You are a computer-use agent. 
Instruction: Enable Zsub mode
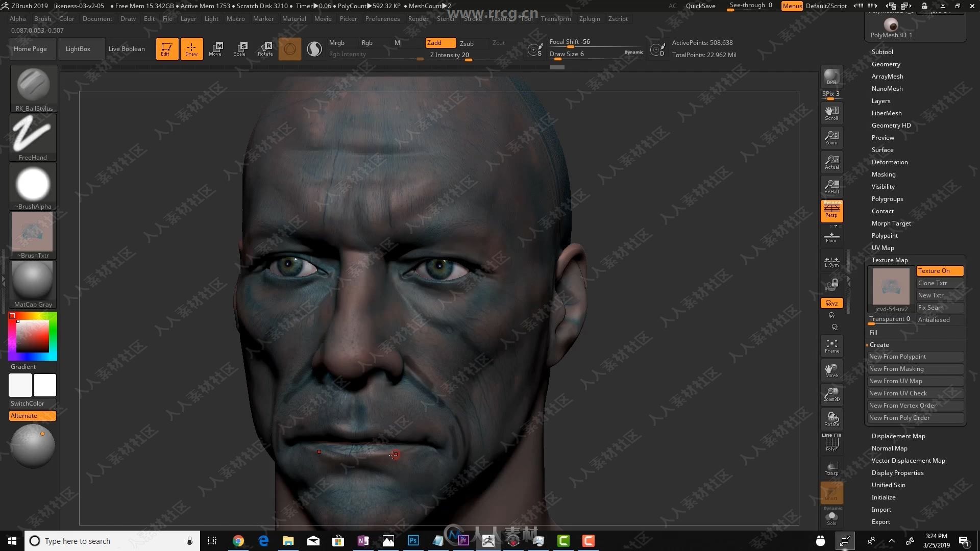pos(467,43)
